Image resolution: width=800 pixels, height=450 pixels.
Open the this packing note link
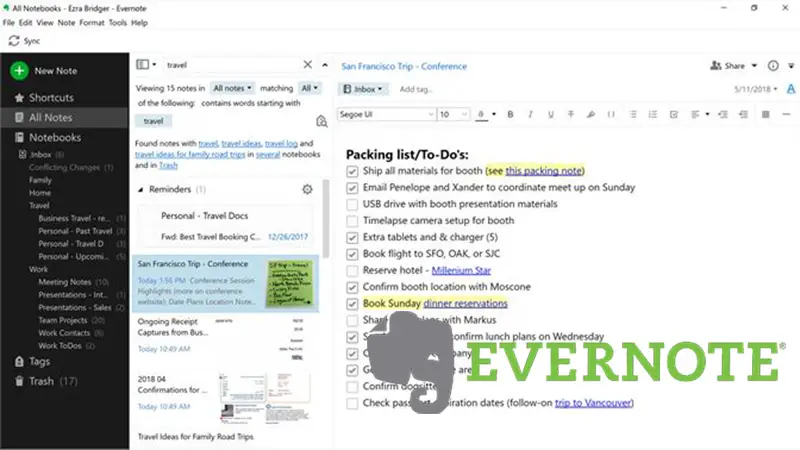click(x=543, y=171)
